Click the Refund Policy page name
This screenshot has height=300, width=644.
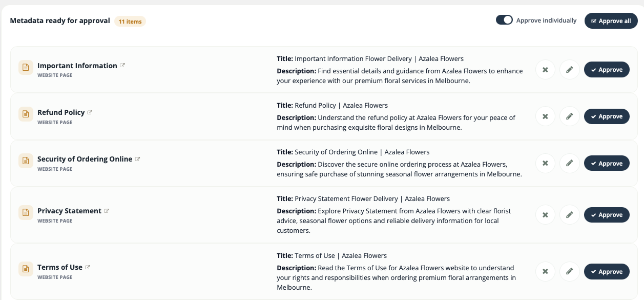tap(61, 112)
